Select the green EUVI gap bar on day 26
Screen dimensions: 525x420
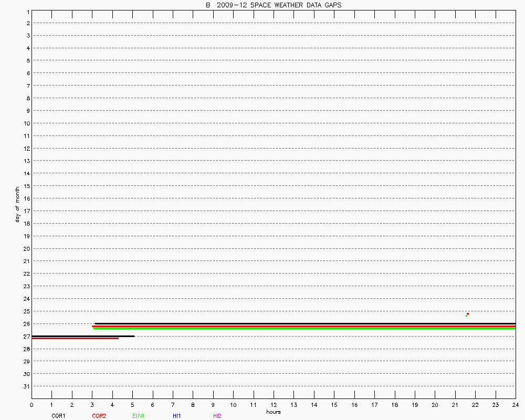tap(304, 329)
